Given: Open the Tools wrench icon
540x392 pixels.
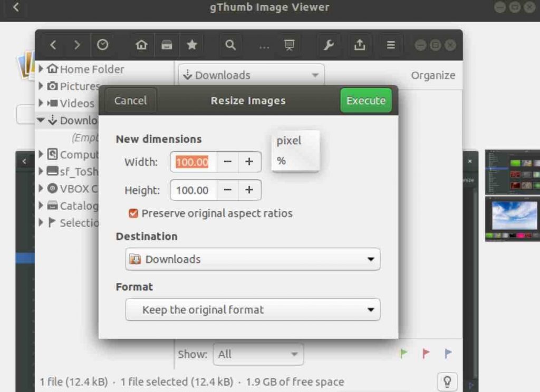Looking at the screenshot, I should (328, 45).
